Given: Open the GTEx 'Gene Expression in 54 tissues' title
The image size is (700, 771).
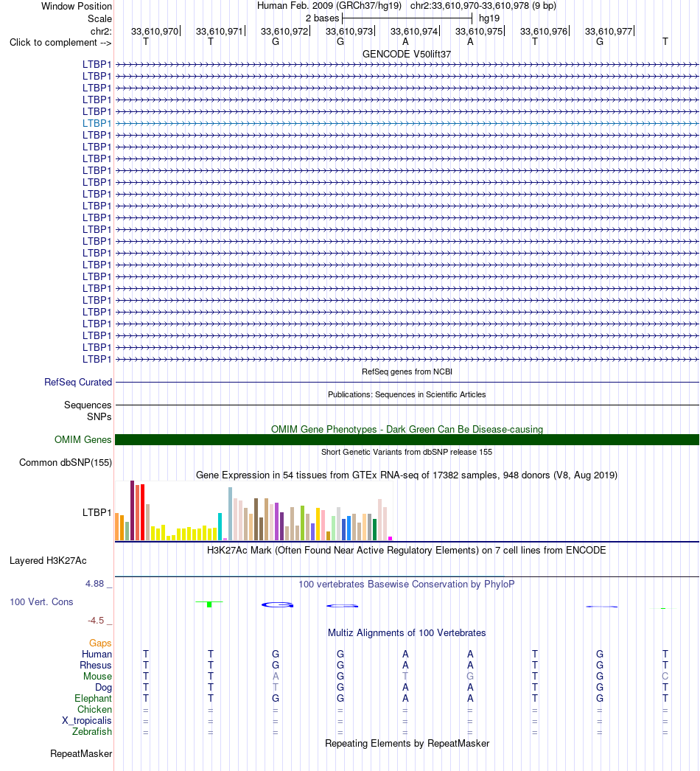Looking at the screenshot, I should [407, 475].
